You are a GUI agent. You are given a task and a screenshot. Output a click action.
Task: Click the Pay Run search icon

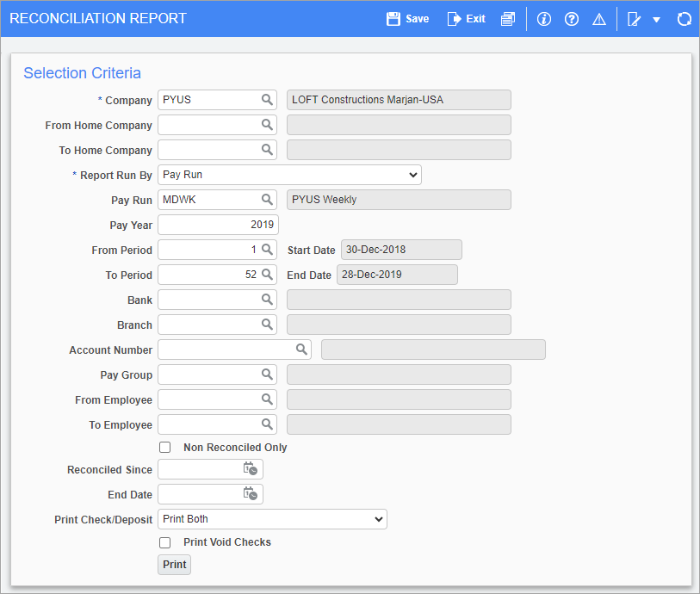tap(267, 200)
